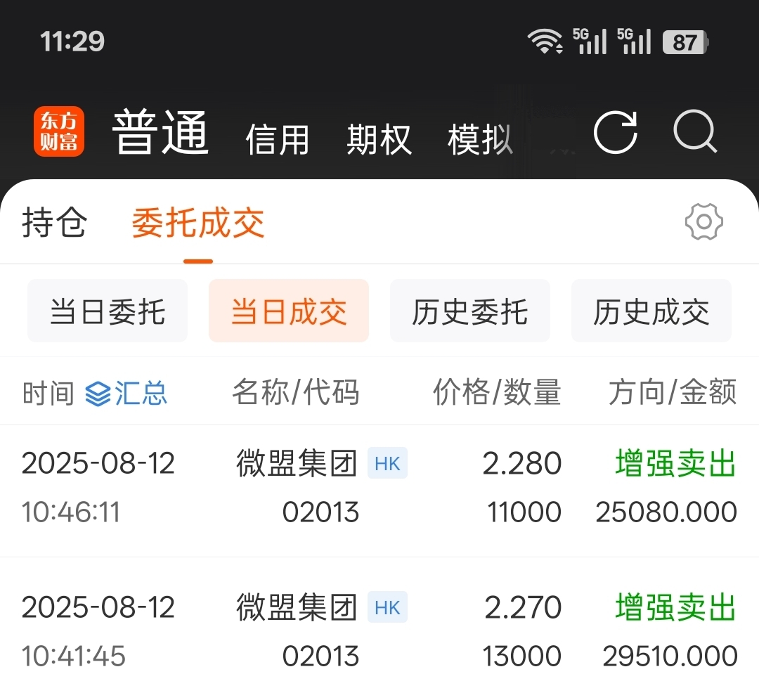Tap the 方向/金额 column header

(x=673, y=392)
